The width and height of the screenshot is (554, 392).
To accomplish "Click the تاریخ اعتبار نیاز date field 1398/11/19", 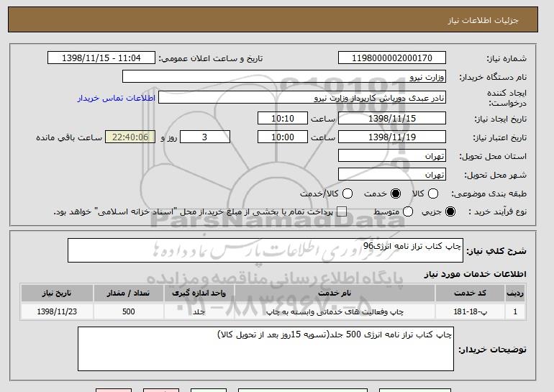I will [392, 137].
